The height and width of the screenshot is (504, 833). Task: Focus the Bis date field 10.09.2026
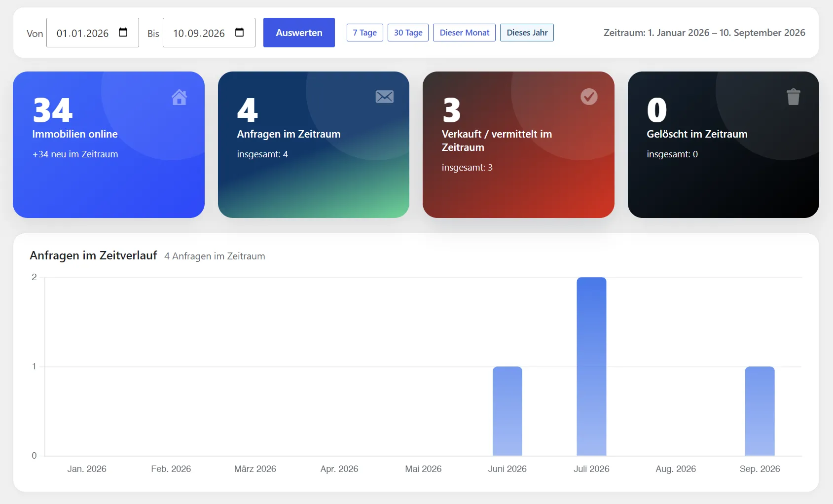point(209,33)
